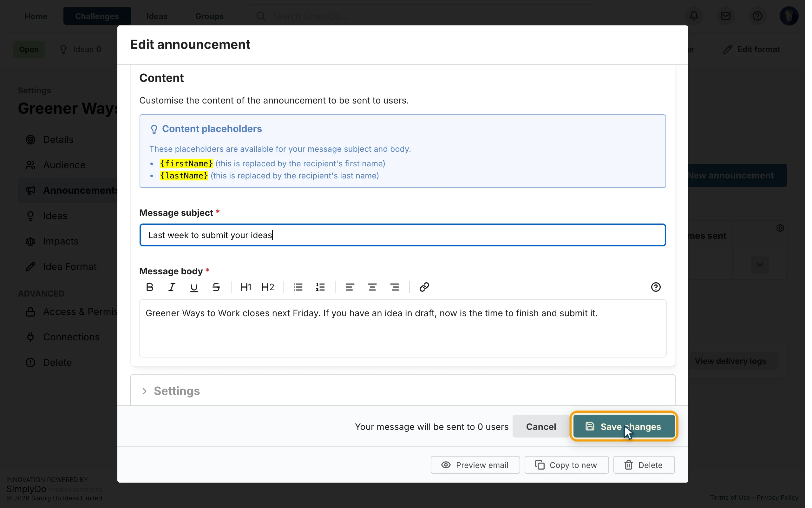Click Save changes button

point(624,427)
